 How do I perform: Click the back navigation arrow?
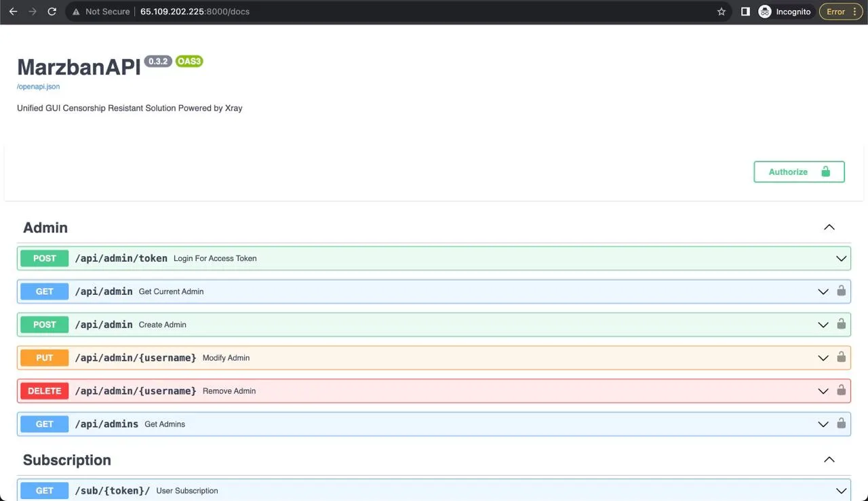coord(13,11)
